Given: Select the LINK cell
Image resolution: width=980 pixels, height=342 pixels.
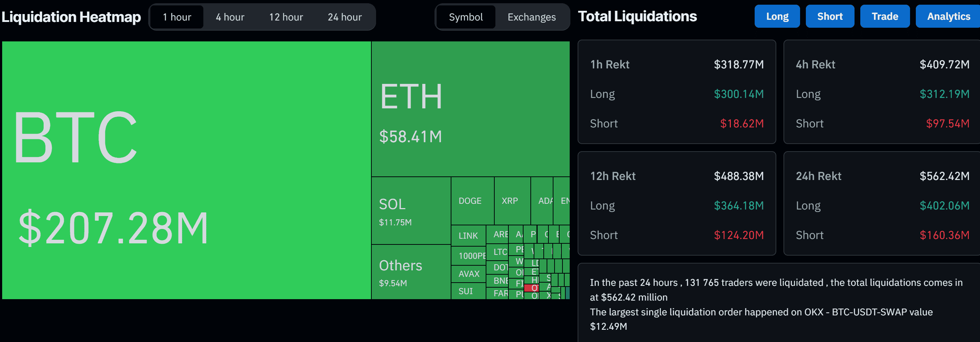Looking at the screenshot, I should pos(468,235).
